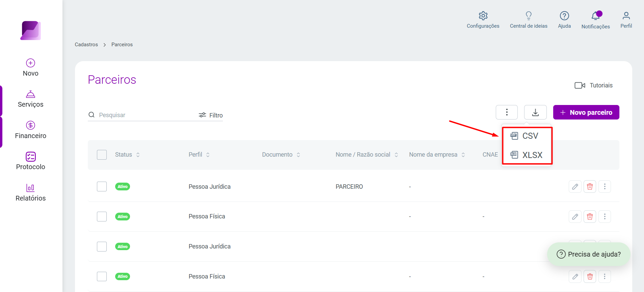
Task: Go to Cadastros breadcrumb
Action: (86, 45)
